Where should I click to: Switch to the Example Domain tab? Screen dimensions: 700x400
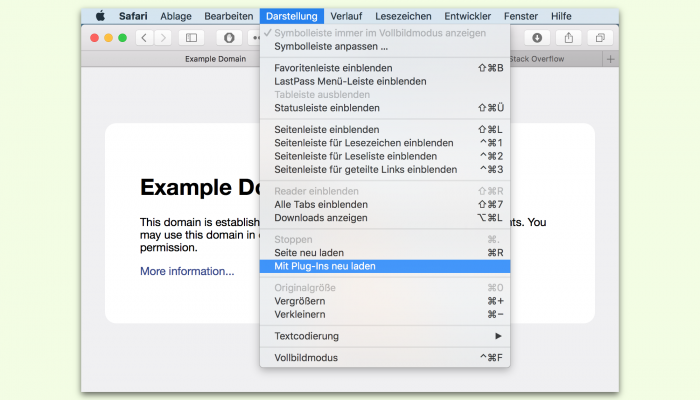point(216,59)
